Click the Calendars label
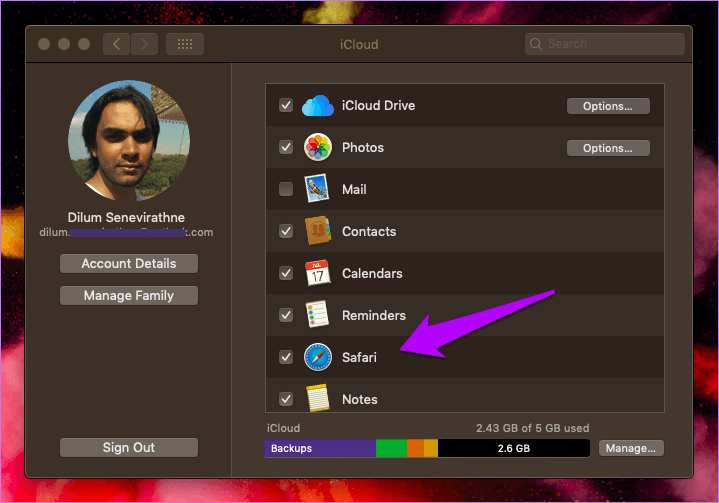 pyautogui.click(x=372, y=273)
